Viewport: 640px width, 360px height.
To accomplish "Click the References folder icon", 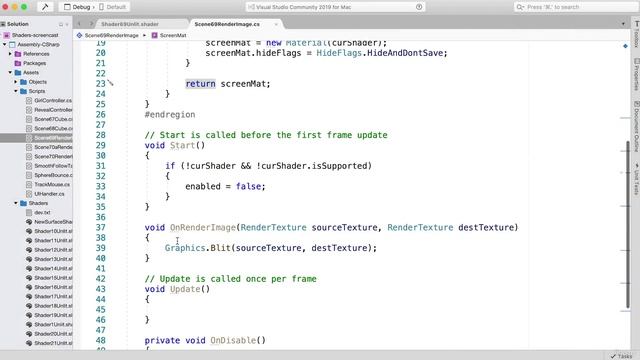I will (18, 54).
